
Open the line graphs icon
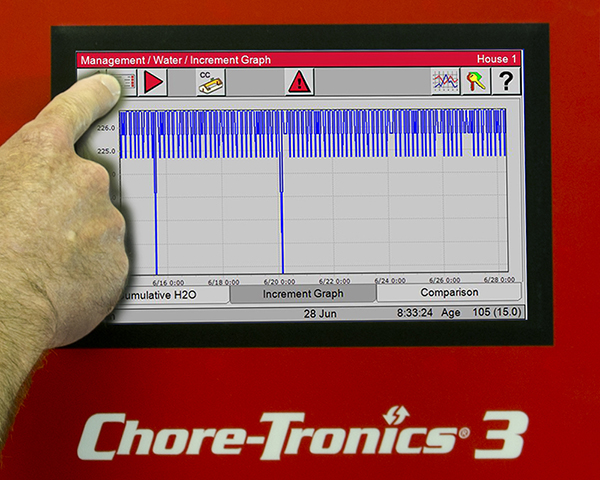445,81
